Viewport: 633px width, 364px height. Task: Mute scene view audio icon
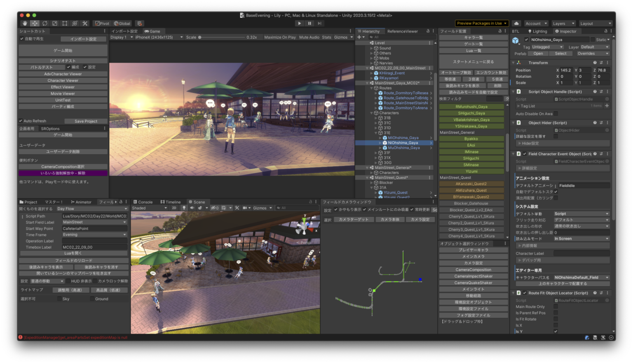pyautogui.click(x=192, y=208)
